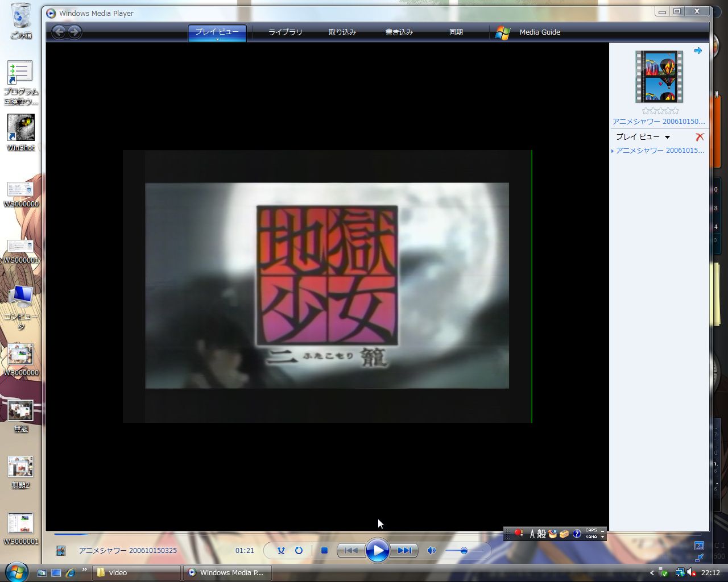Open the Windows Start button
The image size is (728, 582).
click(16, 571)
